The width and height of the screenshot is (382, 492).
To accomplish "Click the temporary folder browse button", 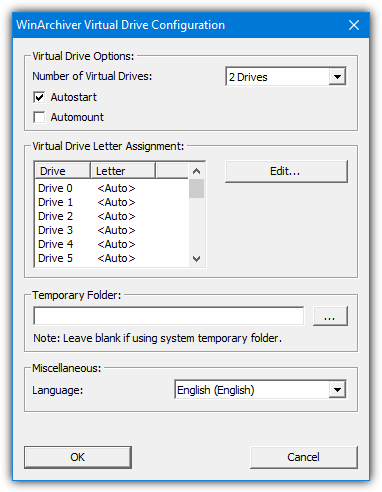I will (330, 316).
